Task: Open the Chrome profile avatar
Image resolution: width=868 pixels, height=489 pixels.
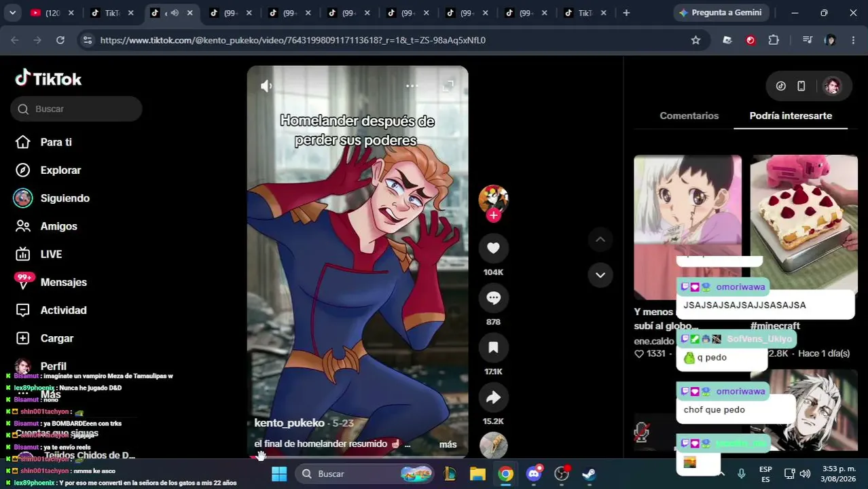Action: tap(830, 40)
